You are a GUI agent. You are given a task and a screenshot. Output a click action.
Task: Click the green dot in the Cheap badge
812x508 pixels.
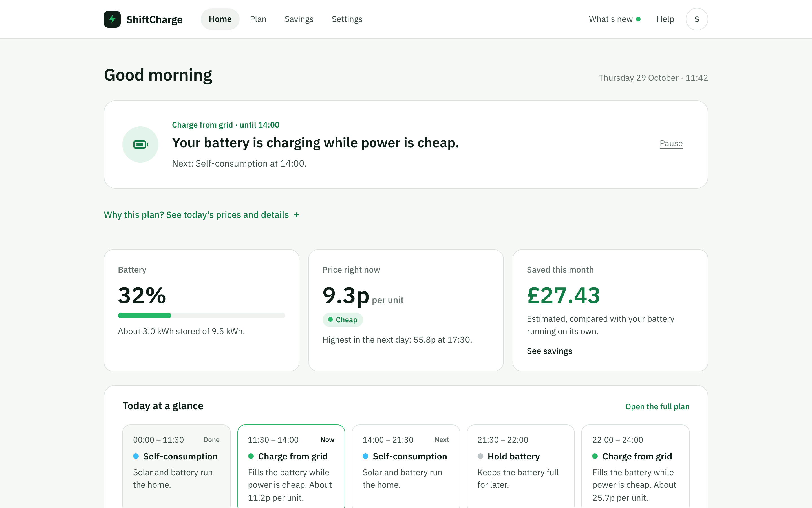[x=330, y=319]
